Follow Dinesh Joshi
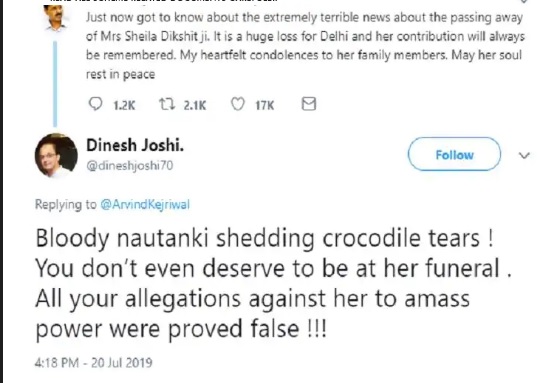The width and height of the screenshot is (549, 383). coord(454,154)
